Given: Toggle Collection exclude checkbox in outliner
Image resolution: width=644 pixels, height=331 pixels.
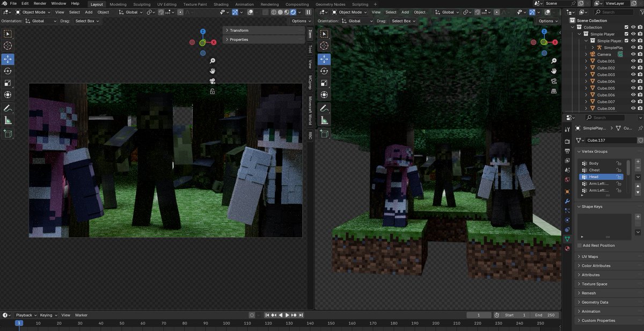Looking at the screenshot, I should (x=626, y=27).
